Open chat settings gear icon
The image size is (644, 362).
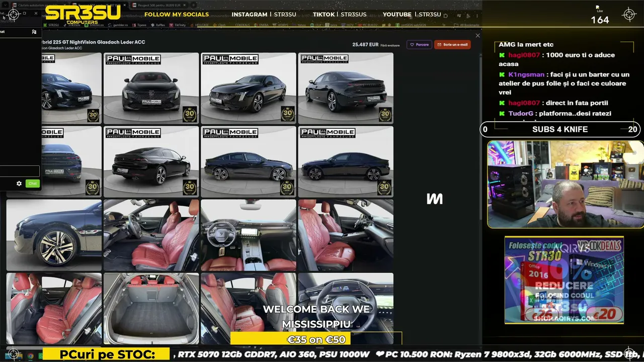pos(19,184)
